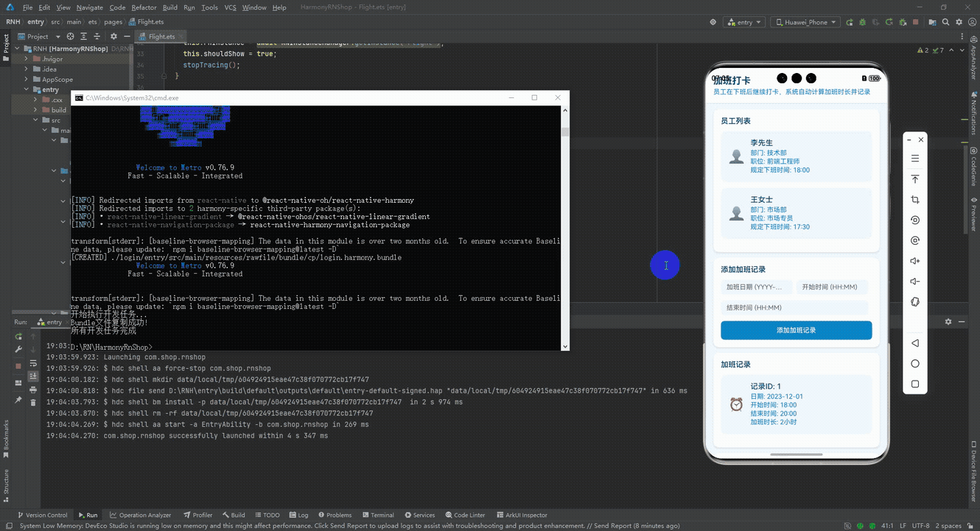Expand the AppScope folder
Viewport: 980px width, 531px height.
click(x=27, y=80)
